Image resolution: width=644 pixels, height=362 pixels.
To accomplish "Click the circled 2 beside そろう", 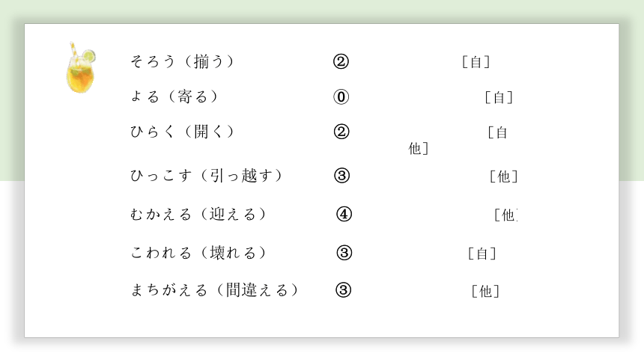I will (x=341, y=61).
